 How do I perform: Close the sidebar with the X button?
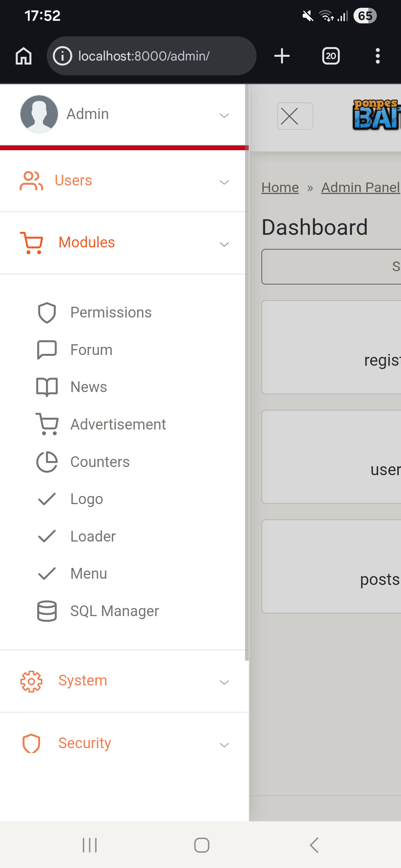pyautogui.click(x=295, y=116)
